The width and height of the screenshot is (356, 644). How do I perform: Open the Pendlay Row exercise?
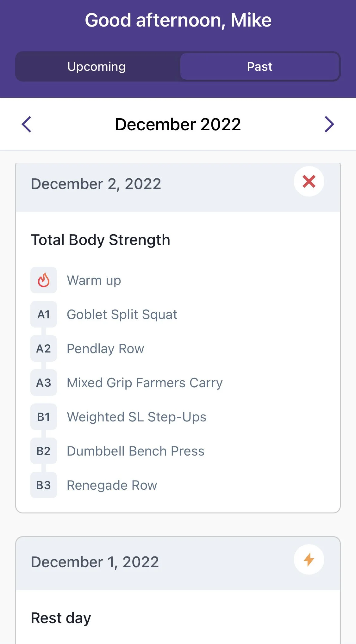105,349
